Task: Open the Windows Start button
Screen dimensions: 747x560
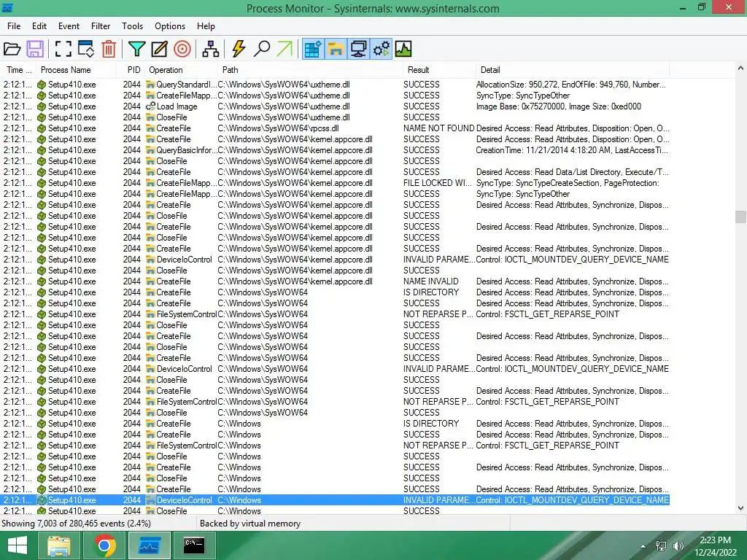Action: tap(18, 545)
